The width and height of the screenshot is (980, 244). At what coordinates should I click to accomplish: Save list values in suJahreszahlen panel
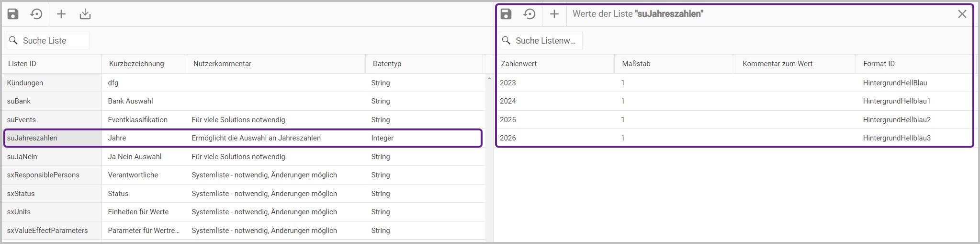pos(506,14)
